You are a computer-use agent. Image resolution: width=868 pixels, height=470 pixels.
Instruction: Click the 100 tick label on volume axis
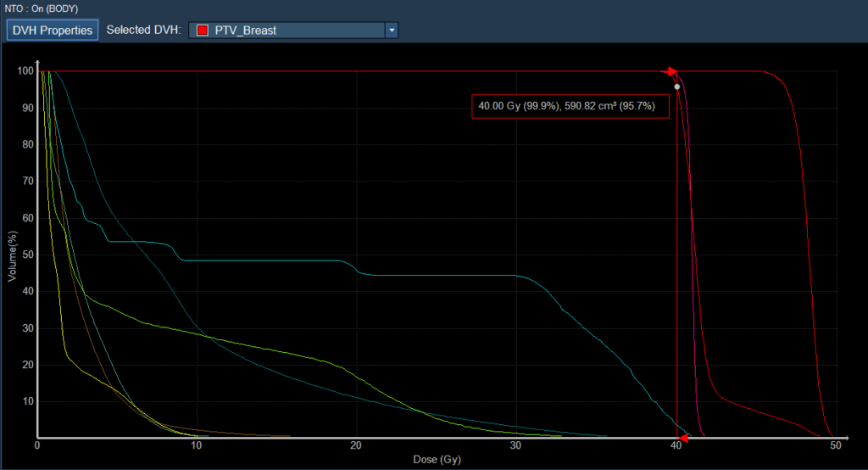[23, 71]
